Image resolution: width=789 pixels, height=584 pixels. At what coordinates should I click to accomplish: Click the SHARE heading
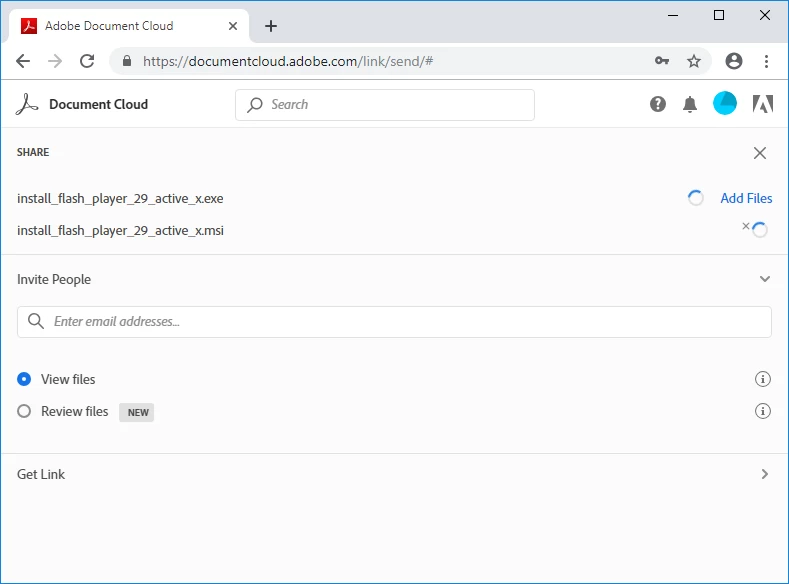tap(33, 152)
